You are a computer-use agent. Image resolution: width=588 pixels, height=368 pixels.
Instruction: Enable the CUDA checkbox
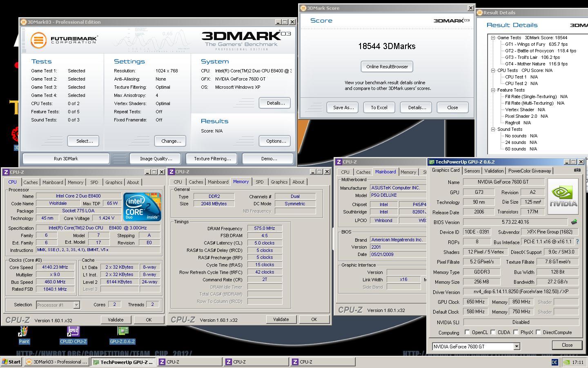coord(493,332)
